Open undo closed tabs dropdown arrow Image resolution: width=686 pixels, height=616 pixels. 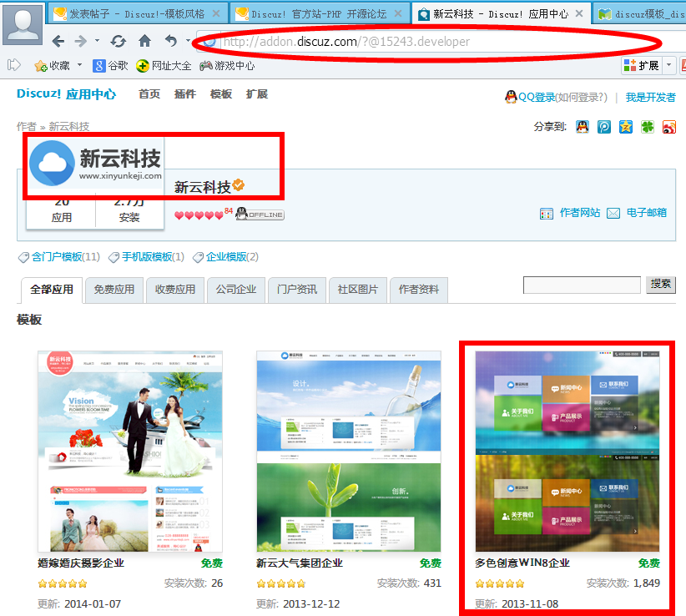(188, 41)
